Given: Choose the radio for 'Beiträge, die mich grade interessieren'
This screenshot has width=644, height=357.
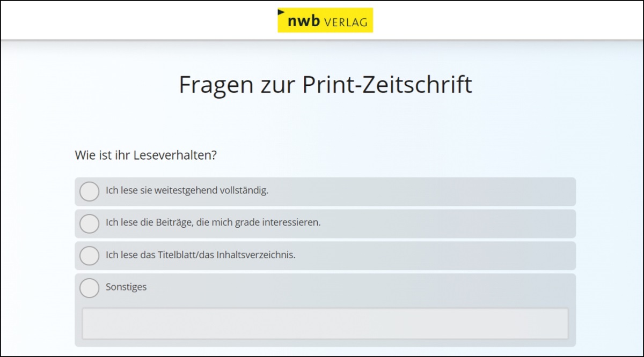Looking at the screenshot, I should (90, 224).
